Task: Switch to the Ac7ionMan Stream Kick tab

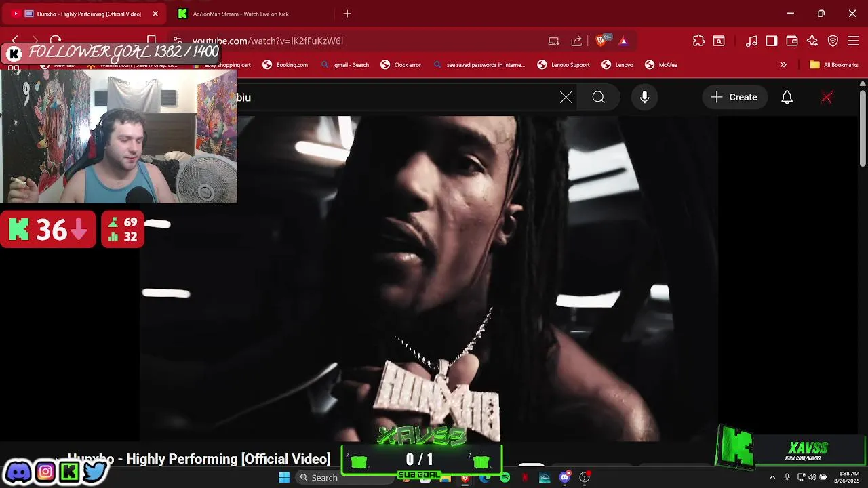Action: click(241, 14)
